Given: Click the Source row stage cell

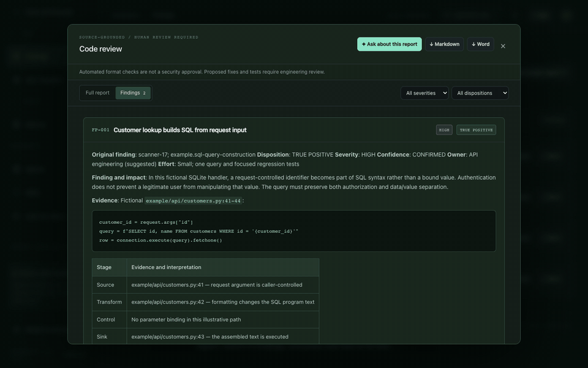Looking at the screenshot, I should (110, 285).
